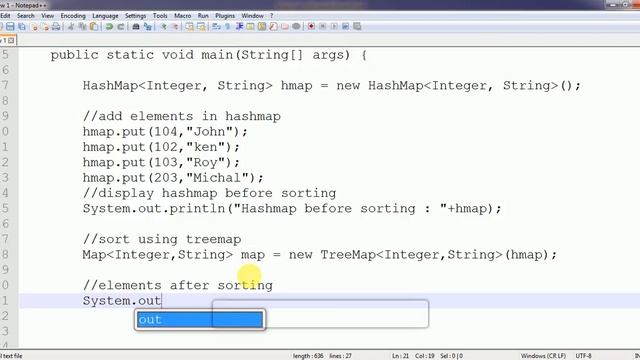The image size is (640, 360).
Task: Show the Document Map panel icon
Action: click(x=262, y=27)
